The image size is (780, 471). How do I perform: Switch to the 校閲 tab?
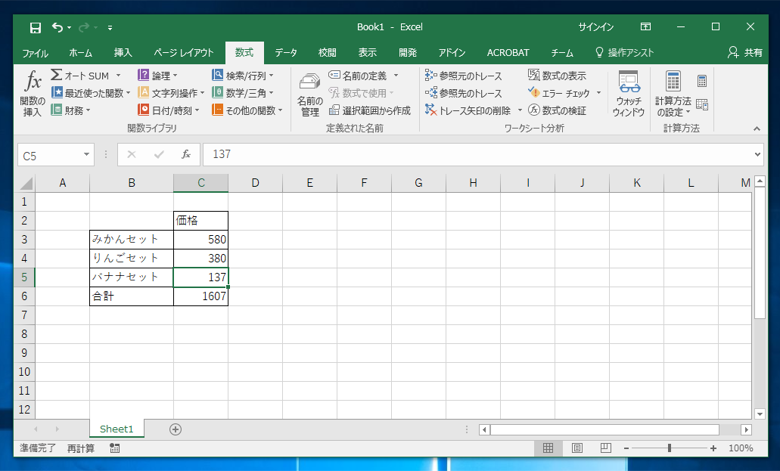tap(327, 53)
